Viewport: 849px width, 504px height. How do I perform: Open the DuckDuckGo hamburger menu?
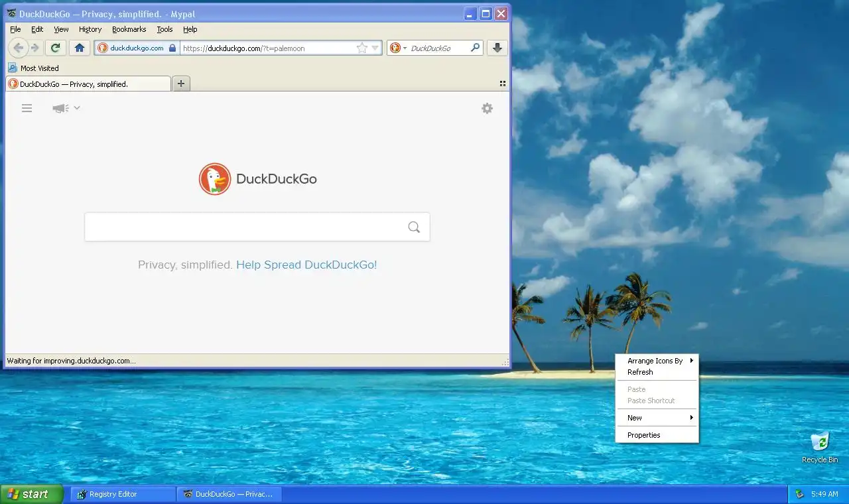[27, 108]
